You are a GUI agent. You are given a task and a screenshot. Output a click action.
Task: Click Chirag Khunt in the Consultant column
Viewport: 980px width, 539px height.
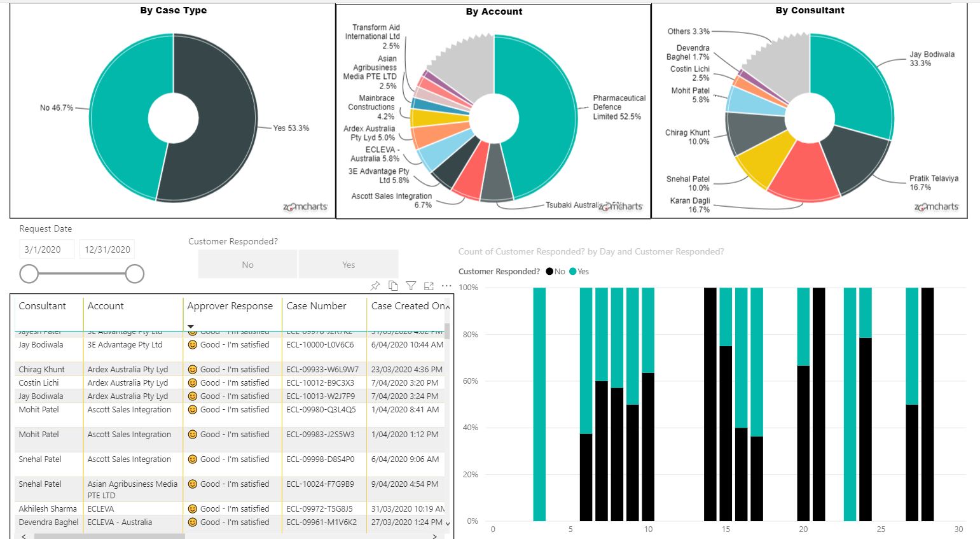coord(41,369)
